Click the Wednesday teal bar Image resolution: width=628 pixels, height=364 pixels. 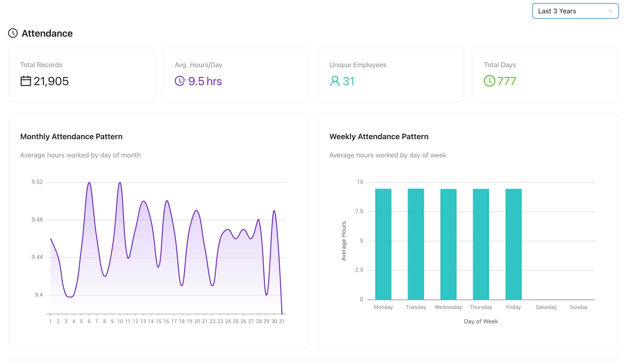(448, 244)
